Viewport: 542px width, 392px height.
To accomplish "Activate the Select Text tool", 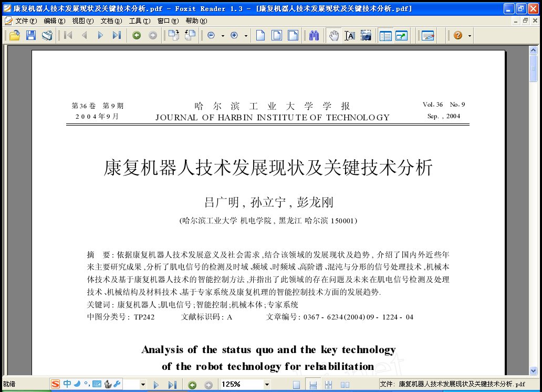I will [x=350, y=35].
